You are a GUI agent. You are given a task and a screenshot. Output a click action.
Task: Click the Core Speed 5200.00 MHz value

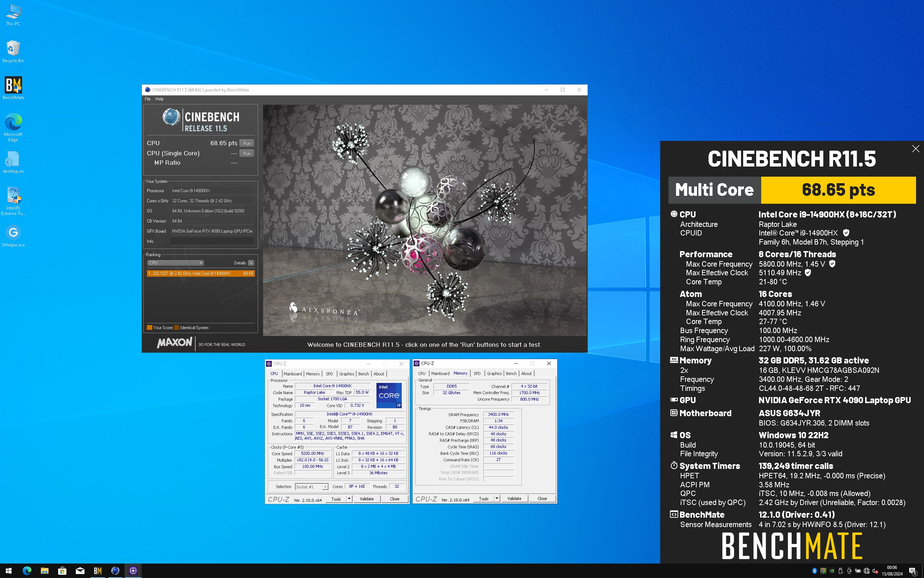coord(312,453)
